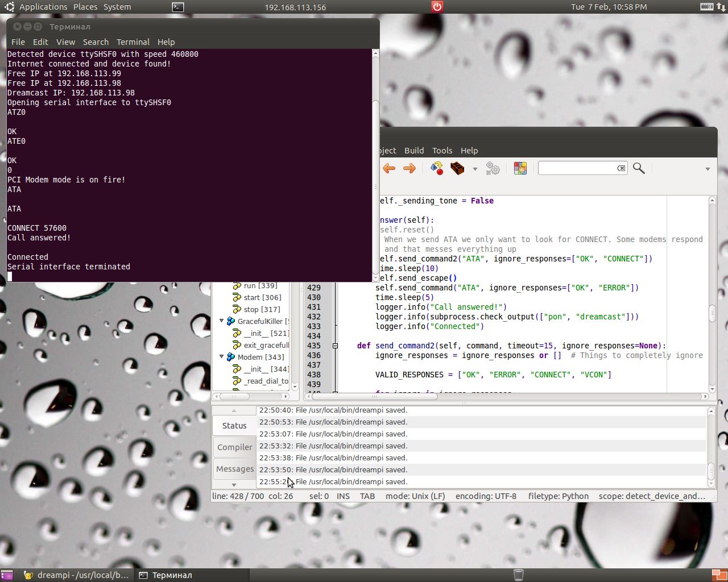Image resolution: width=728 pixels, height=582 pixels.
Task: Open the Terminal menu in terminal window
Action: click(x=133, y=42)
